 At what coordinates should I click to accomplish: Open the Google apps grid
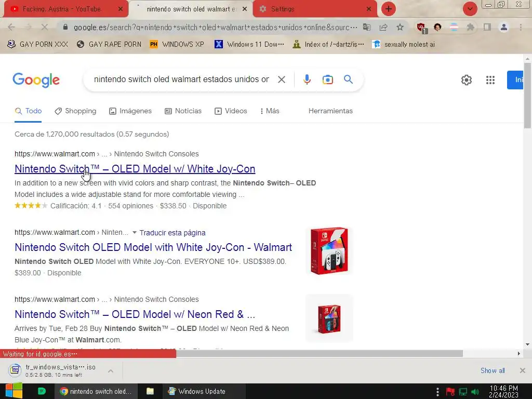click(490, 80)
